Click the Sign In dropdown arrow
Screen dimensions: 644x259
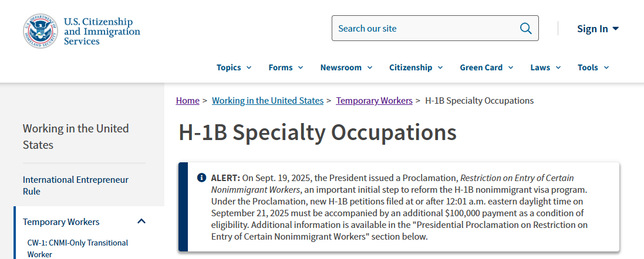[616, 29]
